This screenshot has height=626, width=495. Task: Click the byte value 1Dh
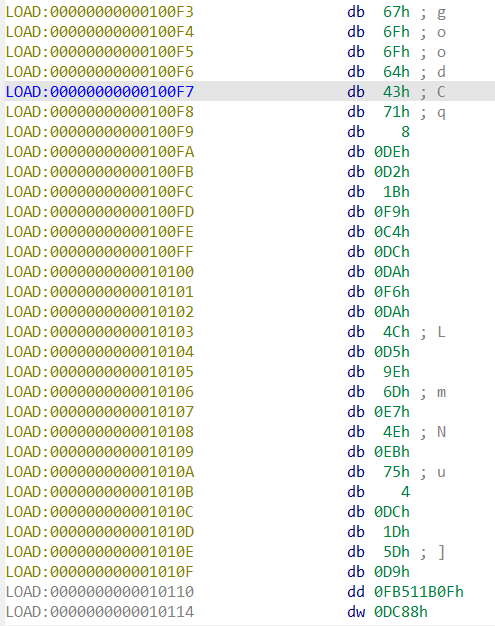pyautogui.click(x=396, y=532)
